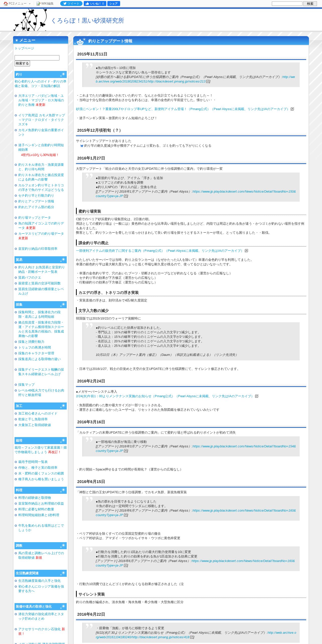Open the FC2メニュー dropdown
Screen dimensions: 322x644
click(x=17, y=4)
